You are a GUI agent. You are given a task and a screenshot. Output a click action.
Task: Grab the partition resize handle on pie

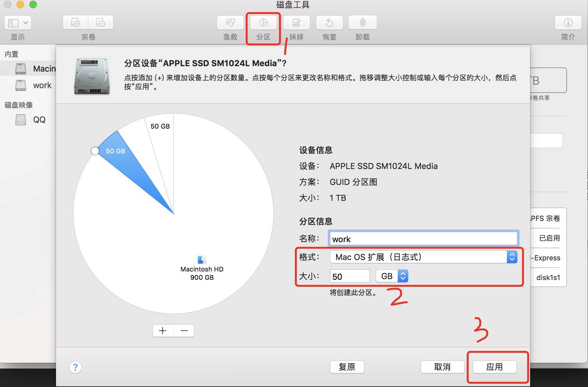point(95,151)
